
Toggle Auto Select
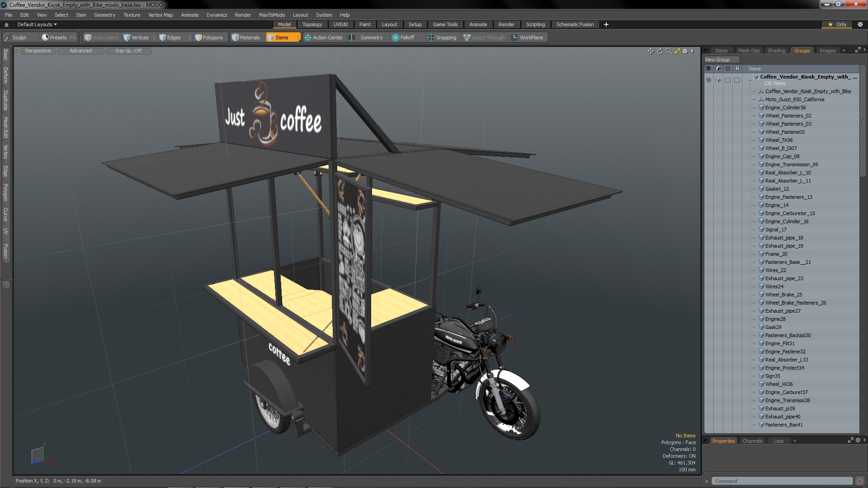[101, 38]
